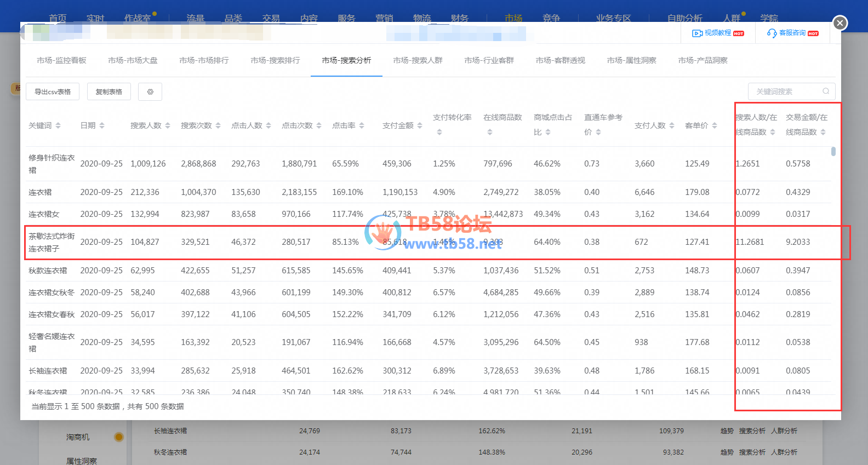Click 复制表格 button
This screenshot has height=465, width=868.
(109, 91)
